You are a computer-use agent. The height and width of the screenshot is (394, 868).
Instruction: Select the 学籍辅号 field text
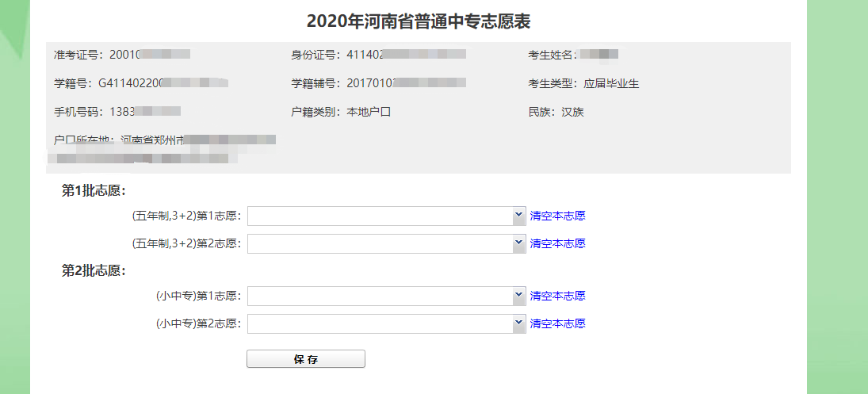[x=377, y=83]
